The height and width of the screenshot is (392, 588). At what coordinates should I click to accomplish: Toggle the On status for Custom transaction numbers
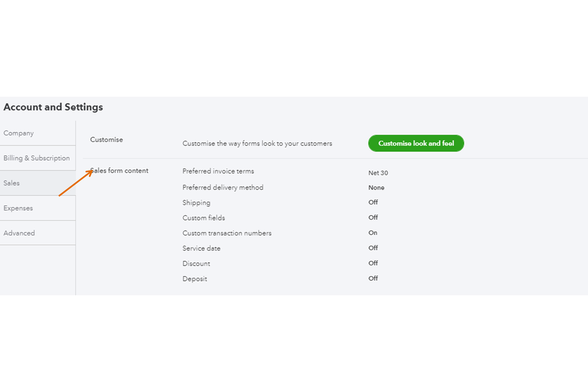(373, 233)
